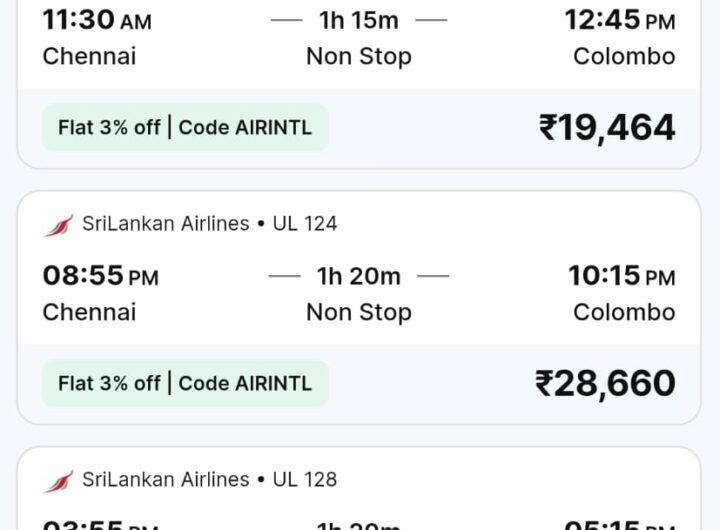Tap the top Flat 3% off AIRINTL offer
Screen dimensions: 720x530
185,128
